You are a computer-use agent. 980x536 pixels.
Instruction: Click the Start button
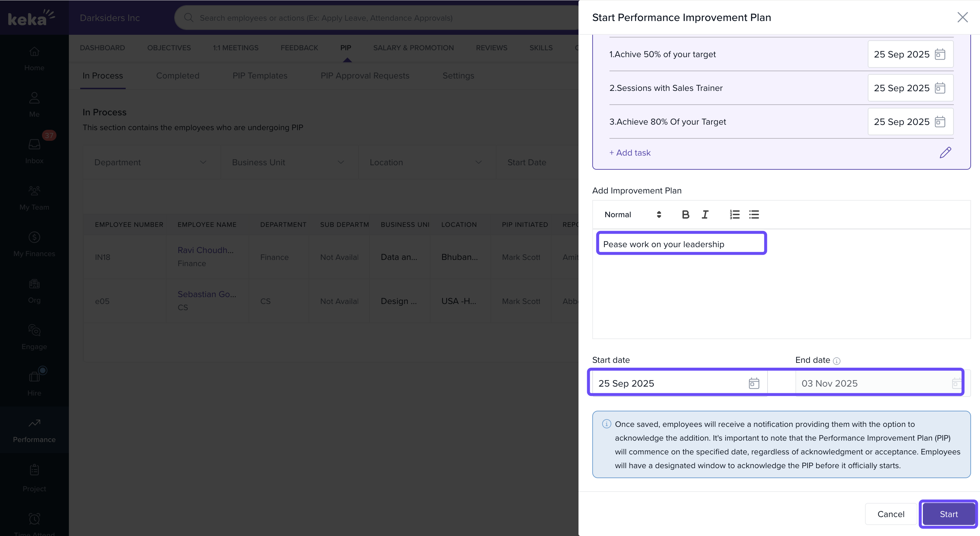click(948, 514)
